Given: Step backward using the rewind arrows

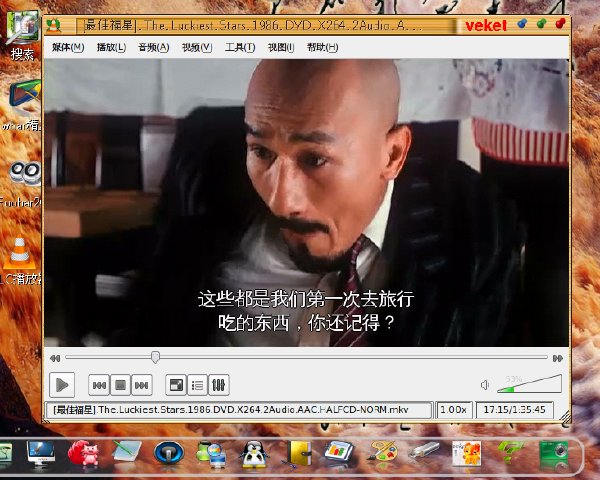Looking at the screenshot, I should [55, 358].
